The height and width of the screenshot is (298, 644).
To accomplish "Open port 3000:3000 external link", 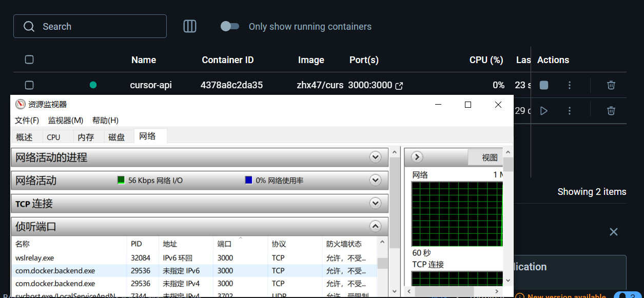I will coord(399,86).
